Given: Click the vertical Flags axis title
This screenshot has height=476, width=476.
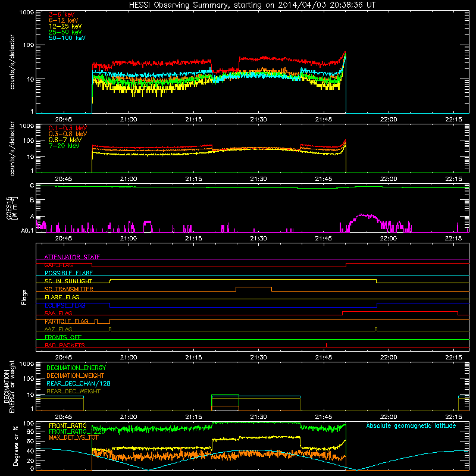Looking at the screenshot, I should click(24, 297).
